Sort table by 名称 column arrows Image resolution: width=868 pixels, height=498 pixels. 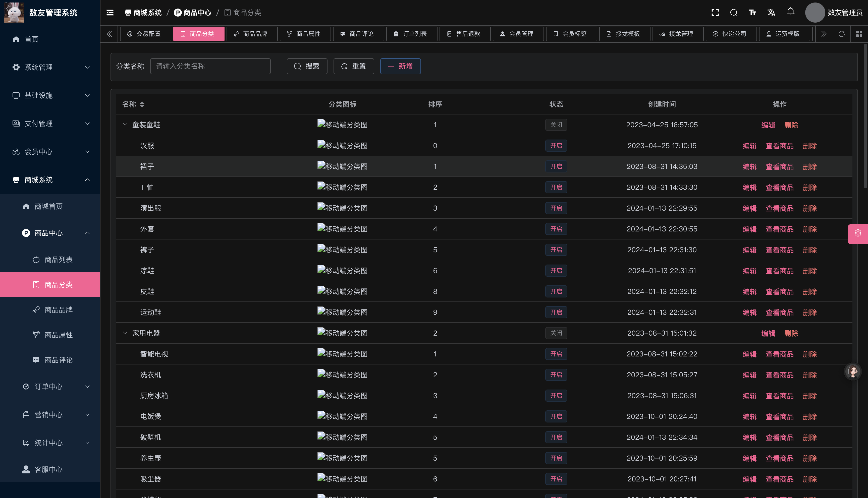(142, 104)
